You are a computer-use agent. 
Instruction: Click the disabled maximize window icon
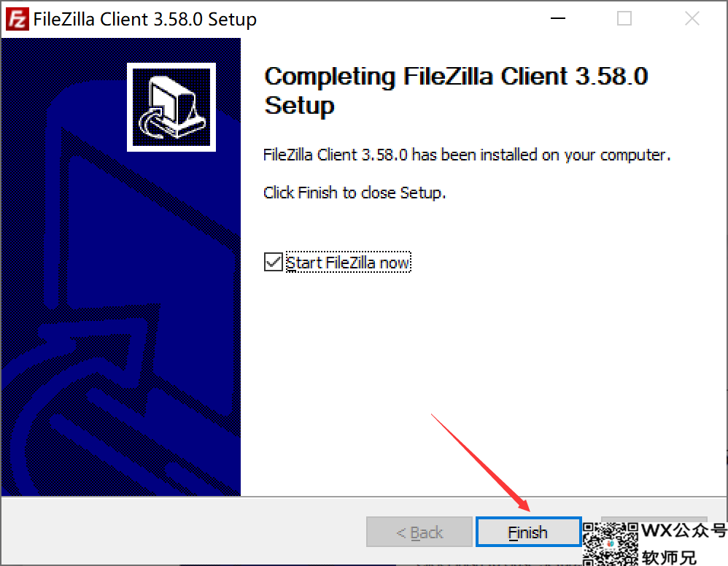624,18
